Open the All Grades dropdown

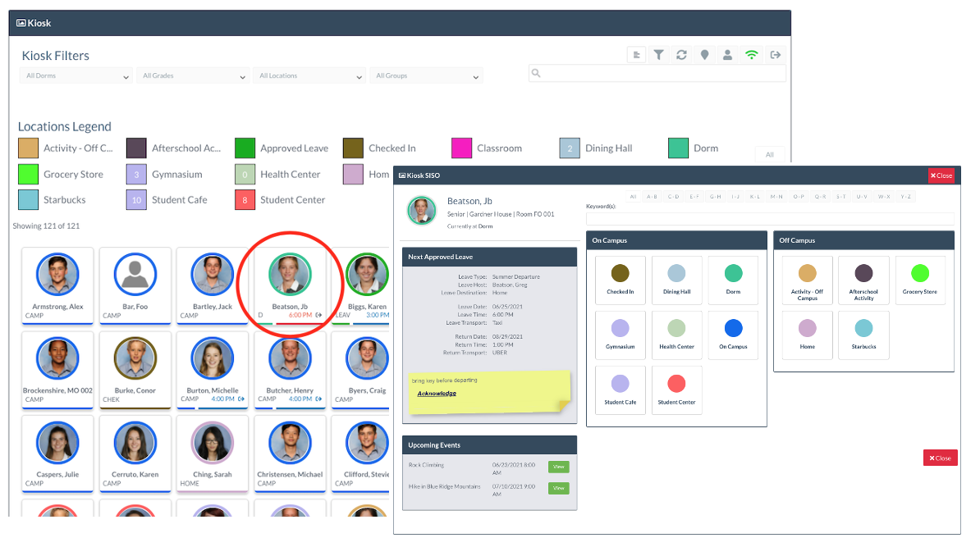[x=193, y=75]
